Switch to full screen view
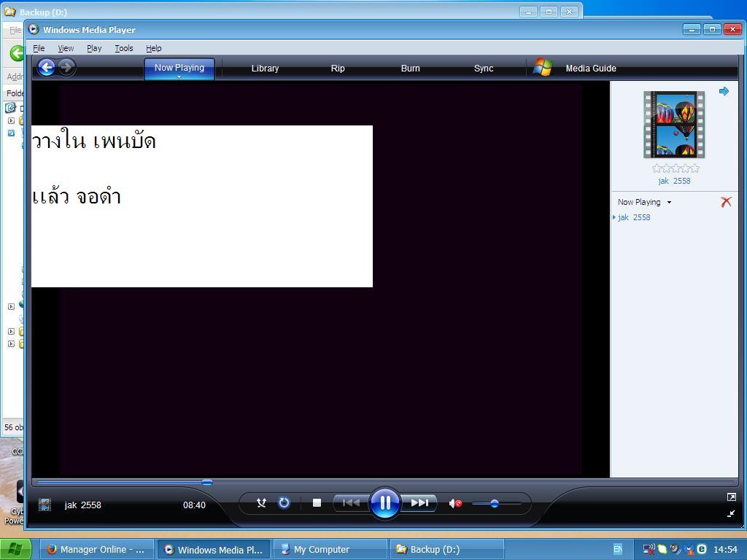Image resolution: width=747 pixels, height=560 pixels. [731, 497]
